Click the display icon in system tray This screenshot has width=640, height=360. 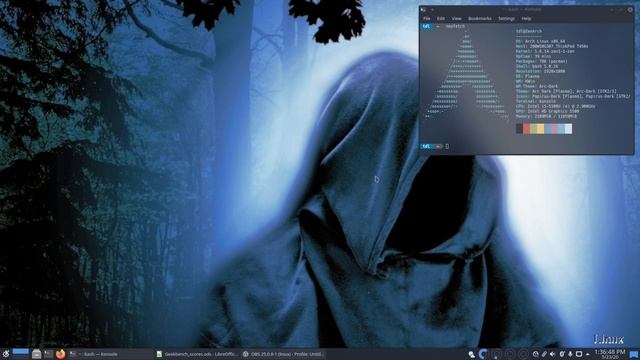[579, 354]
